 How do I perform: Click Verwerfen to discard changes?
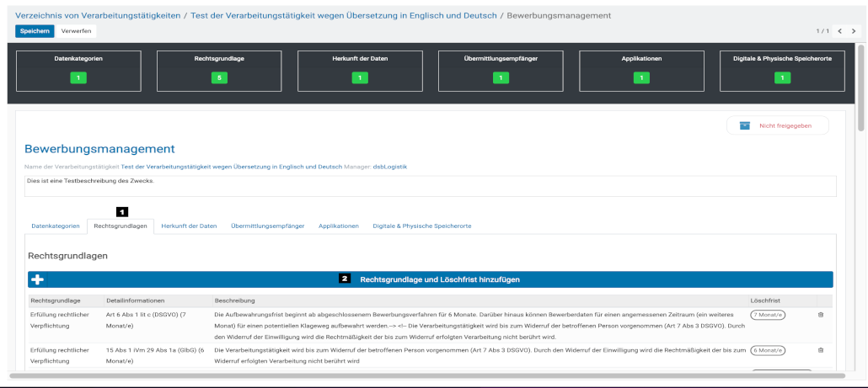77,31
